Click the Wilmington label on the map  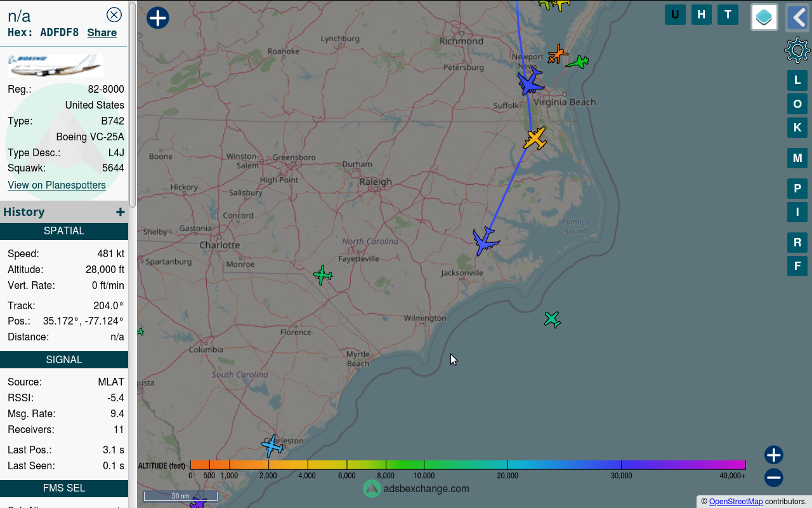(x=425, y=317)
